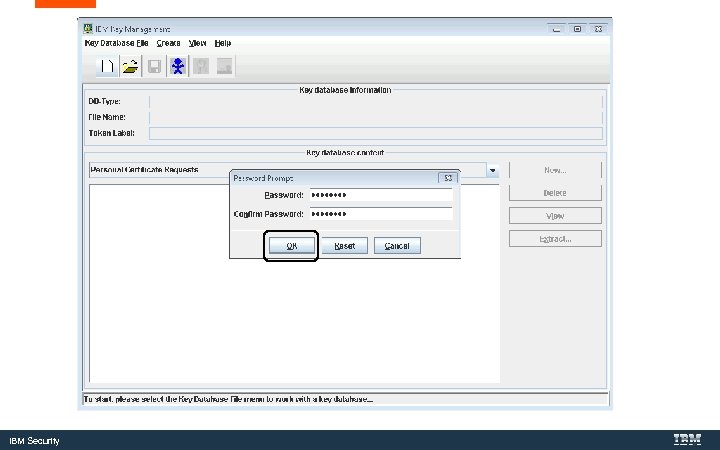Click the last grayed-out toolbar icon
720x450 pixels.
[x=224, y=66]
